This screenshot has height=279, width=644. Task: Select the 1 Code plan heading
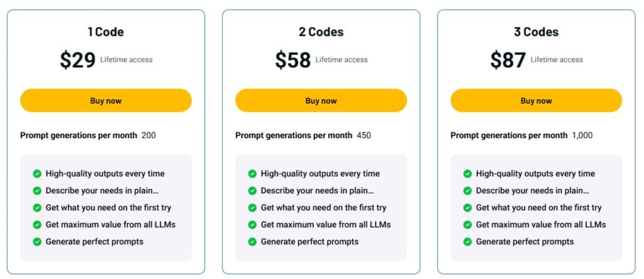pos(106,32)
